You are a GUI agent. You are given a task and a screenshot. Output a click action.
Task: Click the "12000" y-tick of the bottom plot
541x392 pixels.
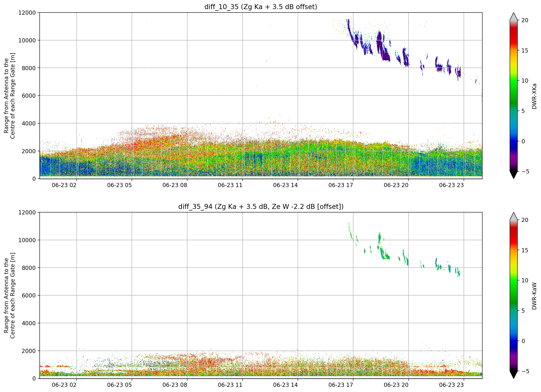click(x=27, y=212)
